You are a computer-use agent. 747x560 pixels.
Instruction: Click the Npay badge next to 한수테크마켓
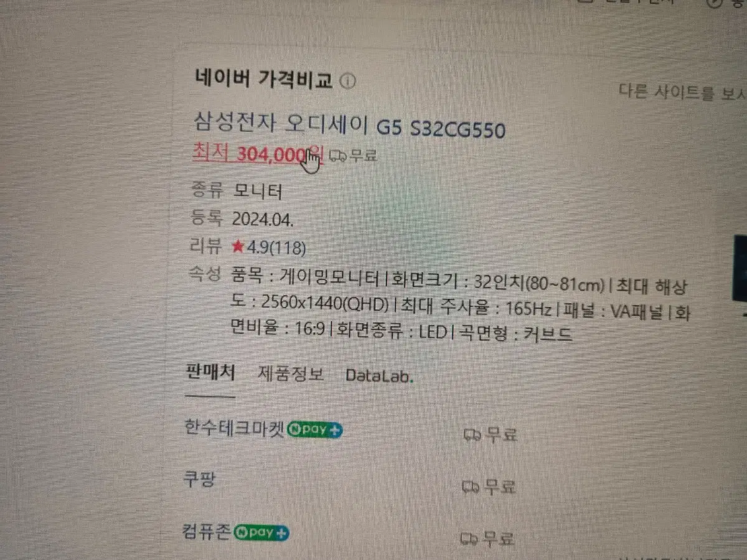point(314,429)
